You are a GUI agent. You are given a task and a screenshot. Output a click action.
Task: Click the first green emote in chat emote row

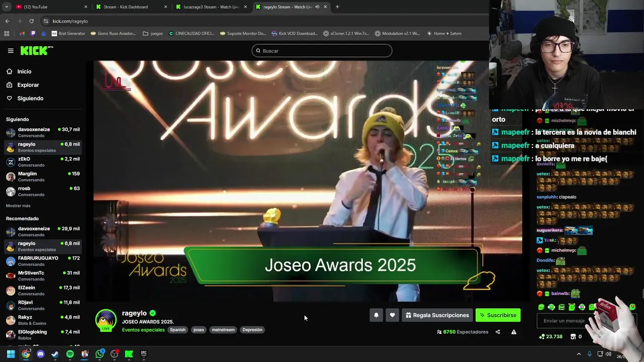(x=541, y=307)
